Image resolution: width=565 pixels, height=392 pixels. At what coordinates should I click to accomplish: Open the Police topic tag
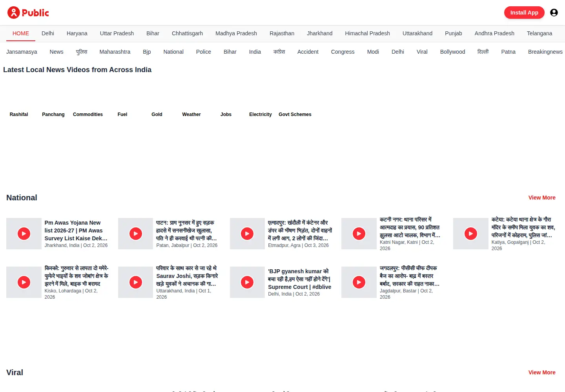(204, 52)
